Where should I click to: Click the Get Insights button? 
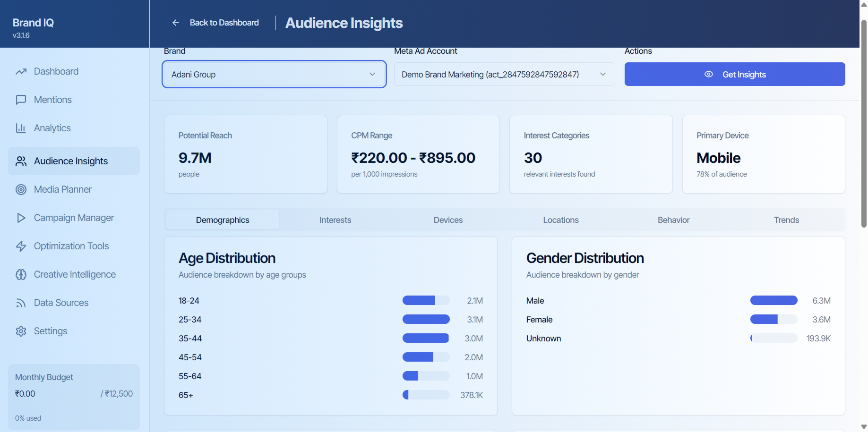[x=734, y=74]
